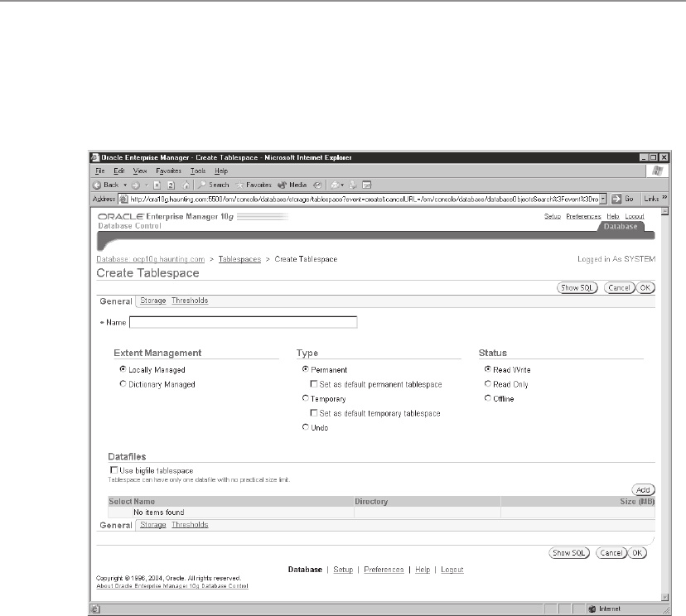Click the bottom OK button

point(637,553)
